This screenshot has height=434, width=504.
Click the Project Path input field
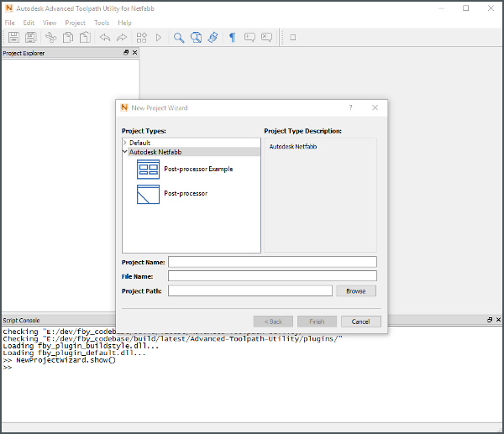pos(250,290)
